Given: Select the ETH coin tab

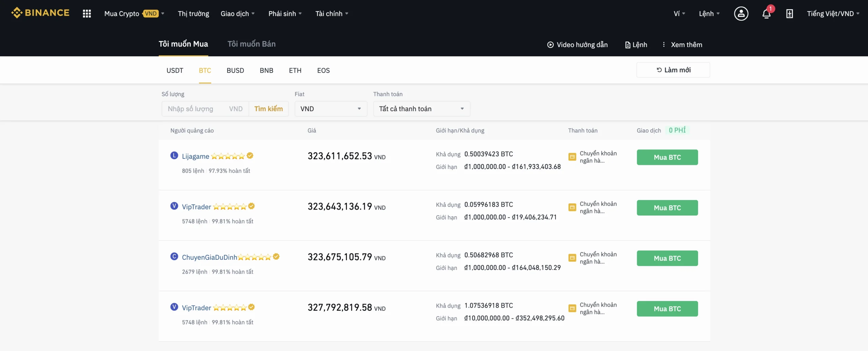Looking at the screenshot, I should (x=295, y=71).
